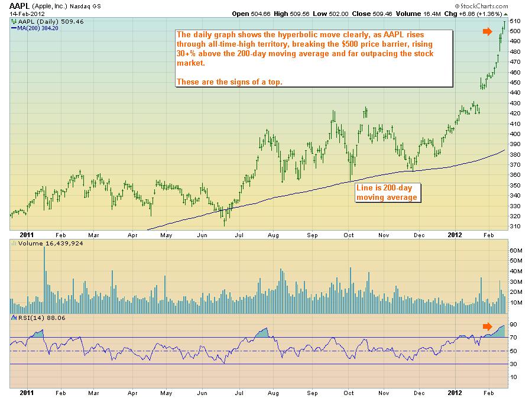Viewport: 532px width, 398px height.
Task: Click the "Chg +6.86 (+1.36%)" value
Action: coord(473,14)
